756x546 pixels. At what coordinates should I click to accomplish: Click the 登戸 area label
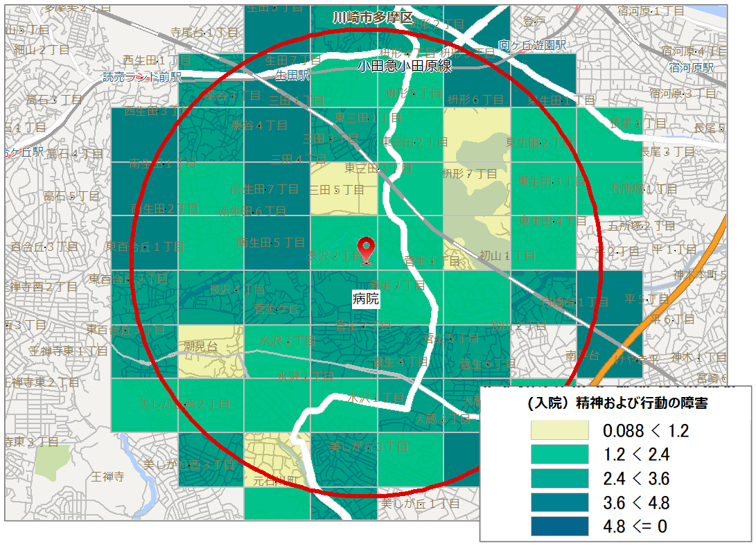click(x=534, y=21)
